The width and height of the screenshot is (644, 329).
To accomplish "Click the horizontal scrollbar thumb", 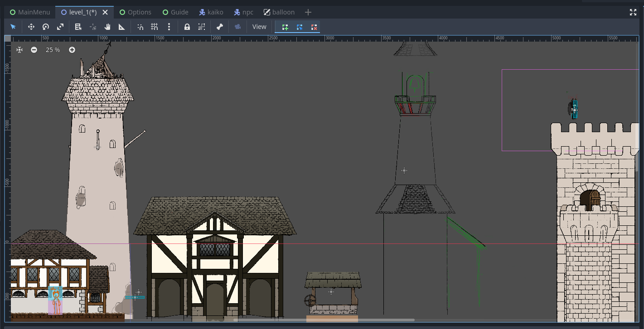I will [x=324, y=320].
